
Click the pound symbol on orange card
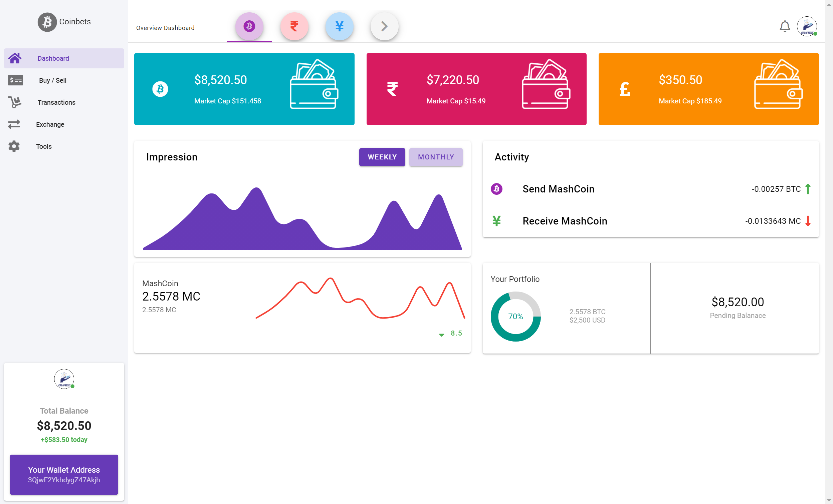click(x=624, y=89)
